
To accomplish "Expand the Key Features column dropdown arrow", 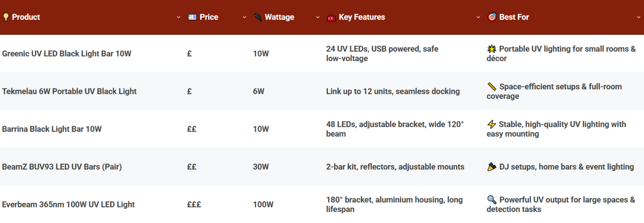I will (478, 18).
